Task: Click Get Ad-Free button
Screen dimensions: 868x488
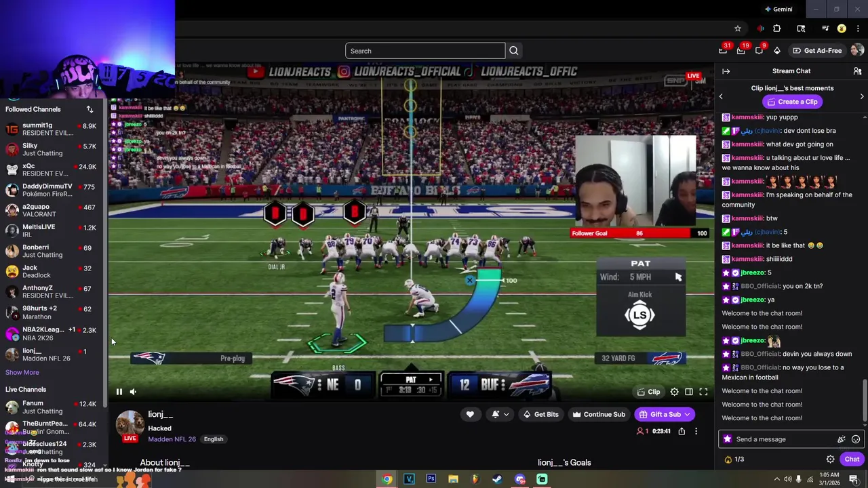Action: point(817,51)
